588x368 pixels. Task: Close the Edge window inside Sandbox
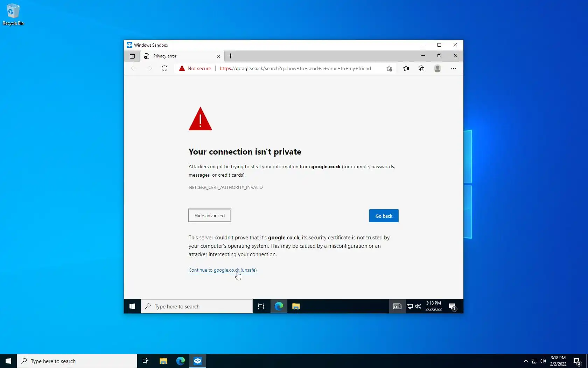click(x=455, y=56)
